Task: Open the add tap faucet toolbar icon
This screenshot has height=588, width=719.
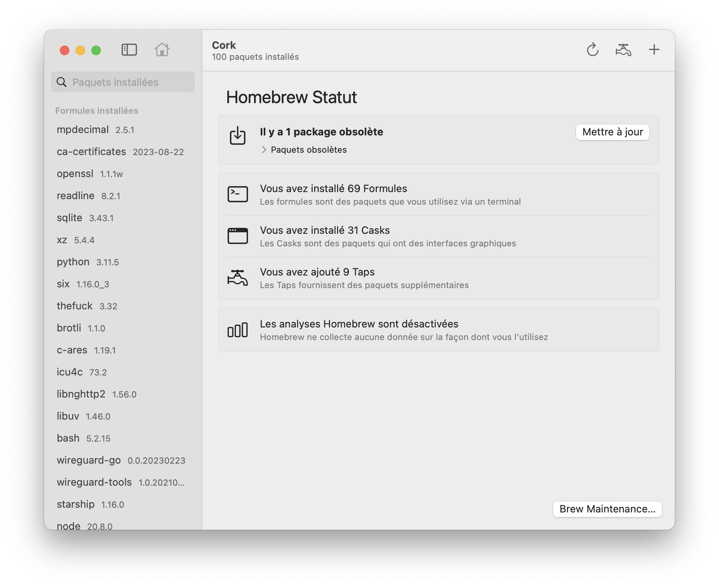Action: click(x=623, y=50)
